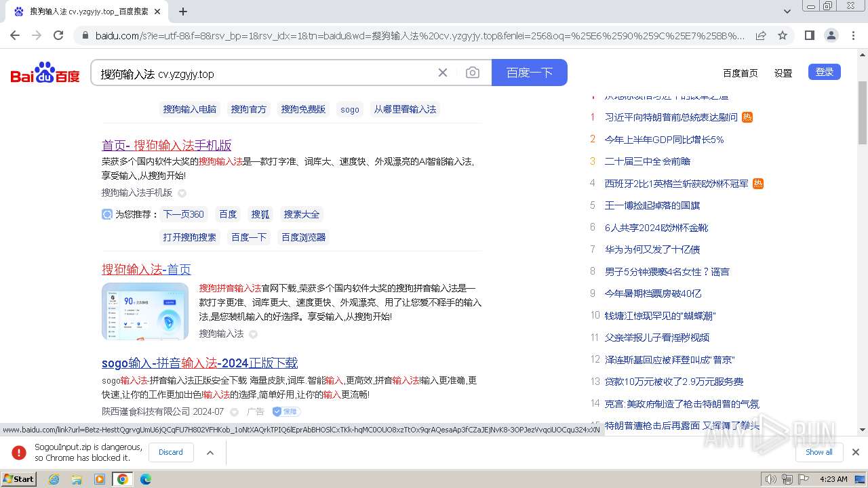This screenshot has width=868, height=488.
Task: Reload the page
Action: coord(58,35)
